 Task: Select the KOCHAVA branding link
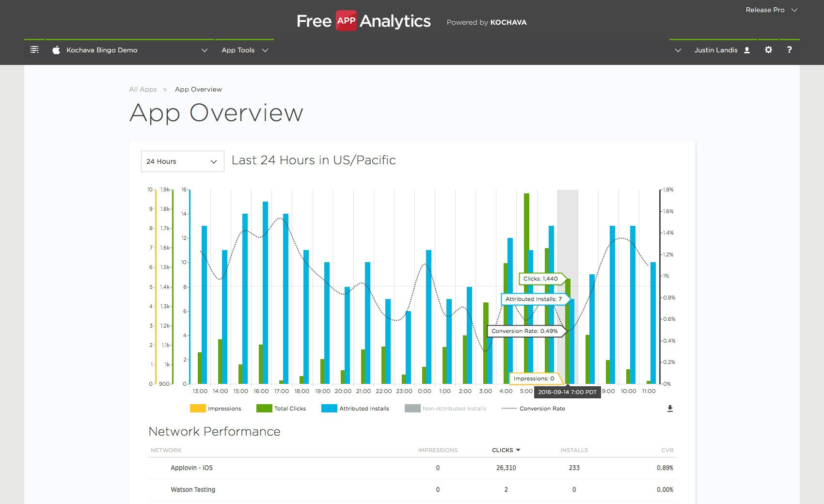coord(508,22)
